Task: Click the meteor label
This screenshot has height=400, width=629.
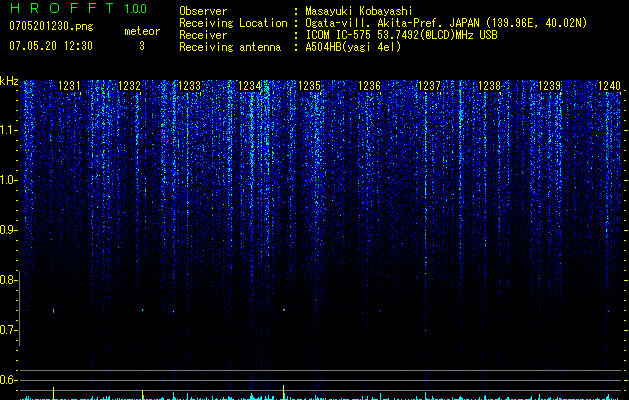Action: point(142,31)
